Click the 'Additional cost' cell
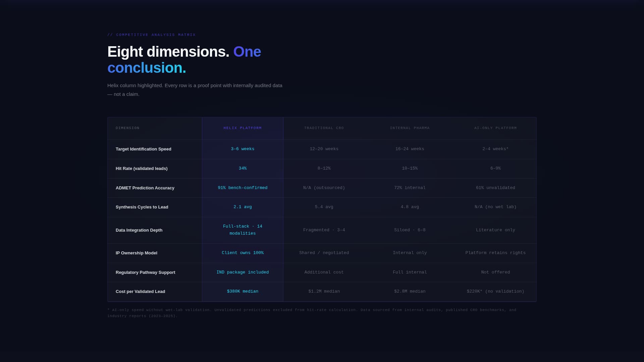644x362 pixels. click(324, 273)
